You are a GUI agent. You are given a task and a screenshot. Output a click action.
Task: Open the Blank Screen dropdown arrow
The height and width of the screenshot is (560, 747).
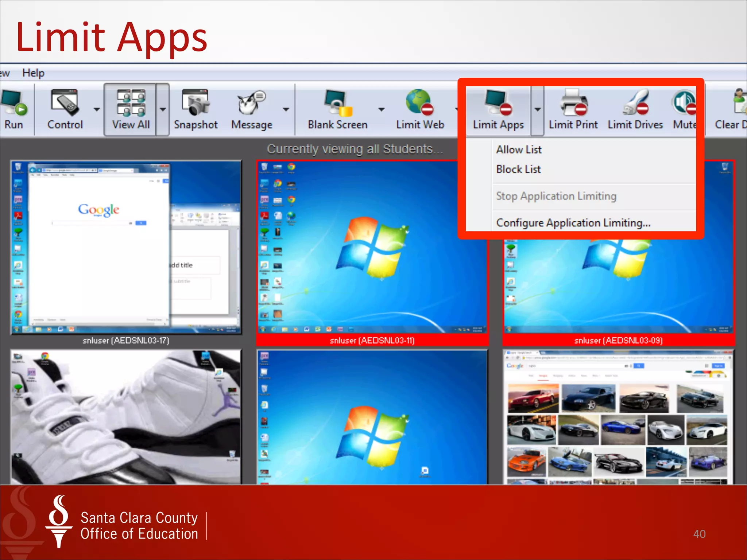tap(381, 109)
